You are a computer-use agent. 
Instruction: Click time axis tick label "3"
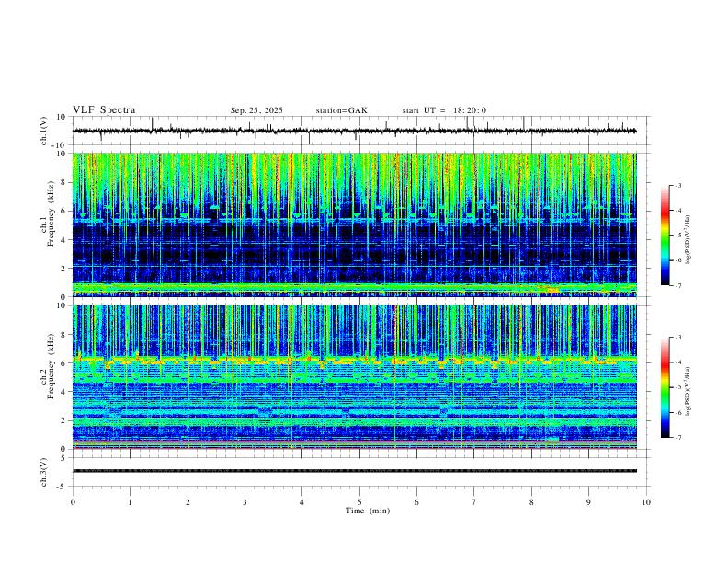point(245,502)
